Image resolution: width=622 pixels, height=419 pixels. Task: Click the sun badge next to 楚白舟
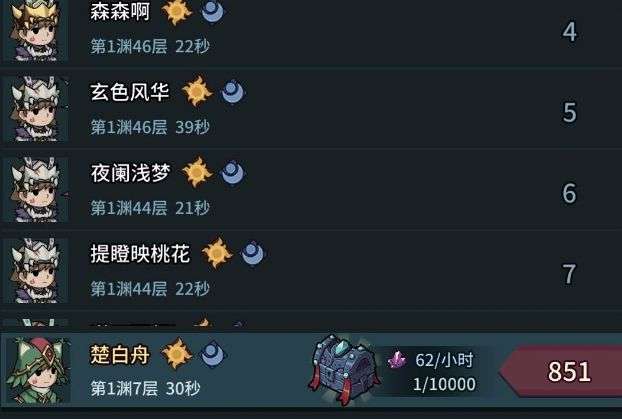pyautogui.click(x=177, y=353)
